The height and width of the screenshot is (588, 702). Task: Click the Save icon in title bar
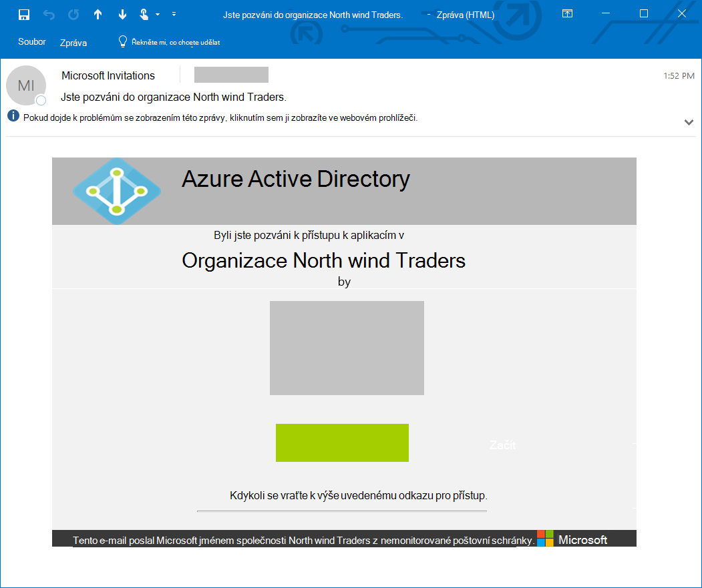coord(24,15)
